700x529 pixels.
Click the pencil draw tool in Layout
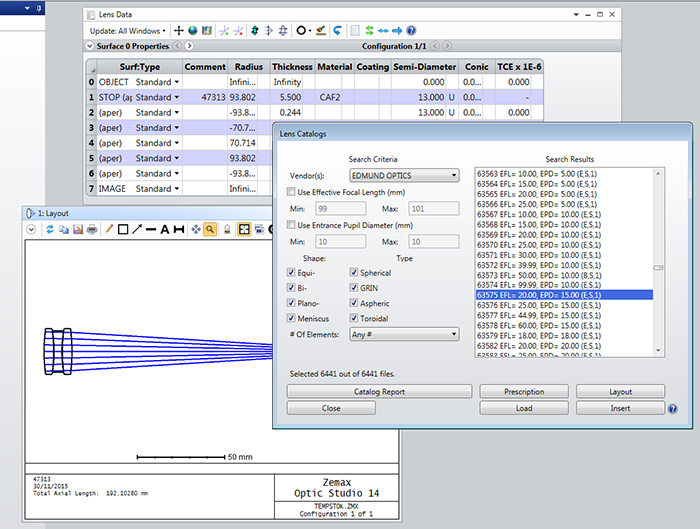109,229
